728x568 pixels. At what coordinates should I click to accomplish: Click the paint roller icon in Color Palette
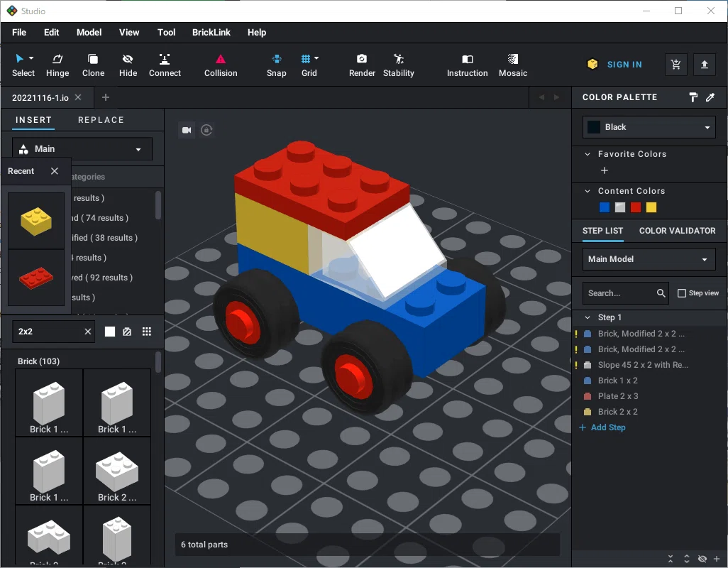point(693,97)
